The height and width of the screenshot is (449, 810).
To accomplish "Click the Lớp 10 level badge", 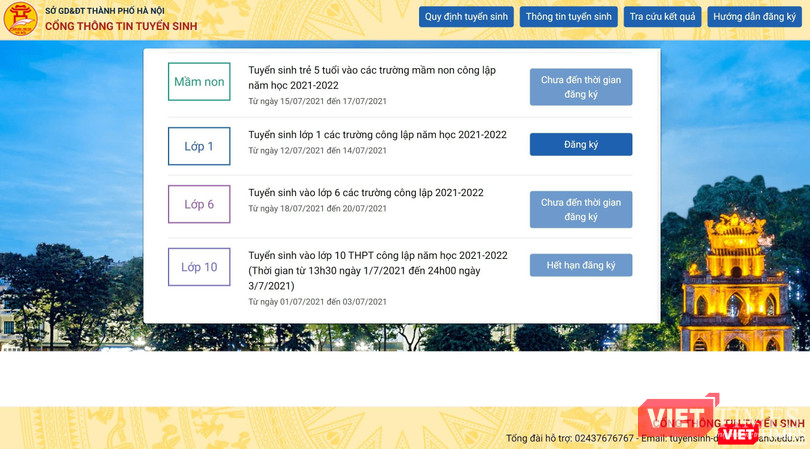I will [199, 267].
